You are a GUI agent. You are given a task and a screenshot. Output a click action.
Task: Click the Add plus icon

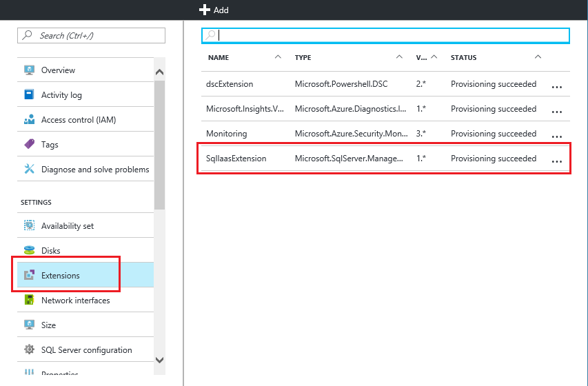point(204,10)
